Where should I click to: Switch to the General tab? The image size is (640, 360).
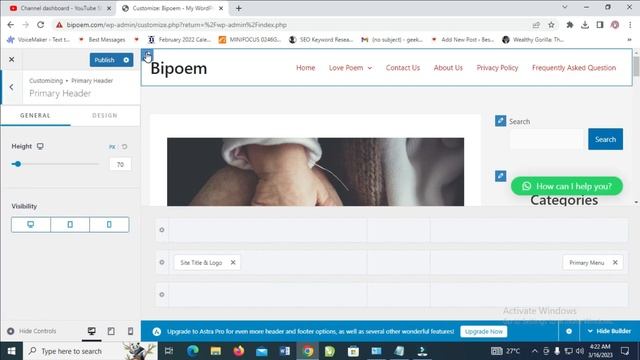35,116
